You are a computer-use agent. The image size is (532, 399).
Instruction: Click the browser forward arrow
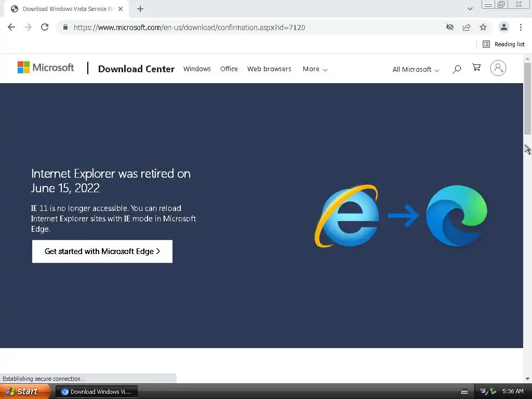(x=28, y=27)
